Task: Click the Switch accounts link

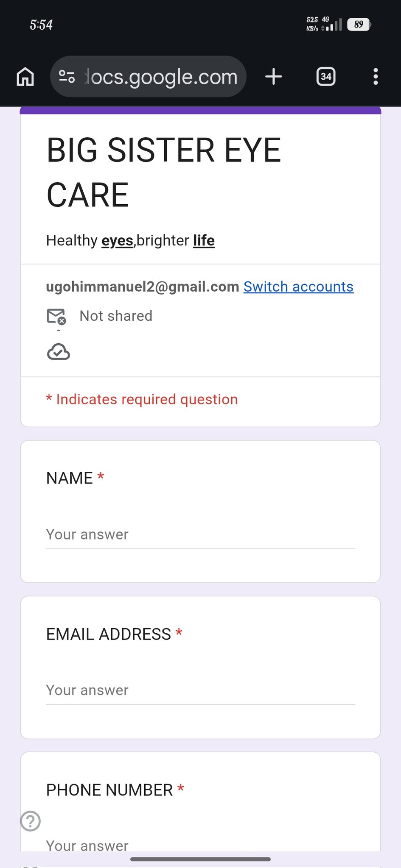Action: click(298, 287)
